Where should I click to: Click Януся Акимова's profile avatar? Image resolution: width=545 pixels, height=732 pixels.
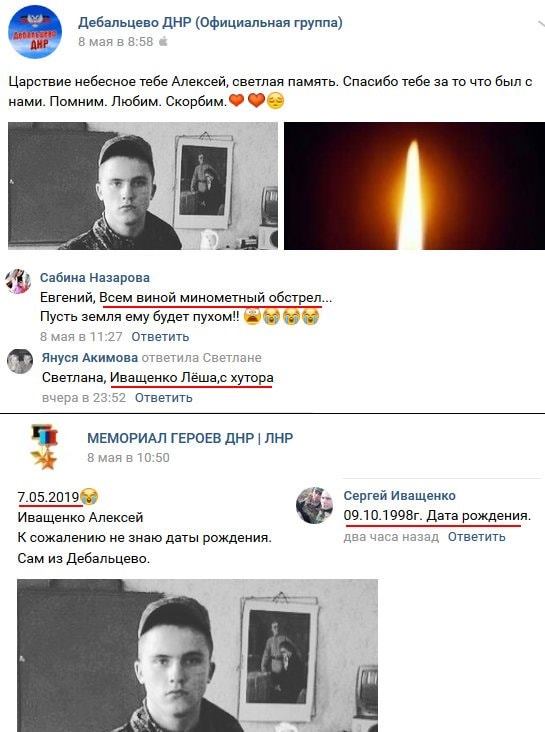pos(20,361)
